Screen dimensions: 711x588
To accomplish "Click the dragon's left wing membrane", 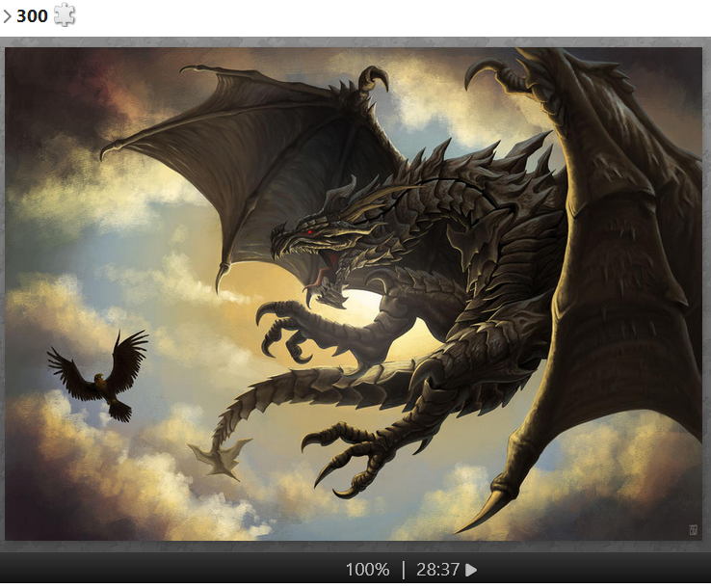I will [241, 154].
